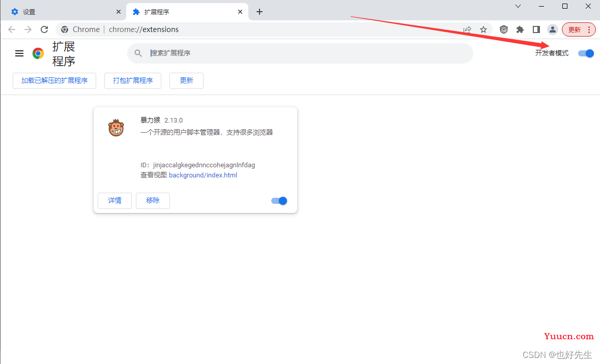The height and width of the screenshot is (364, 600).
Task: Open the extensions puzzle piece menu
Action: point(520,29)
